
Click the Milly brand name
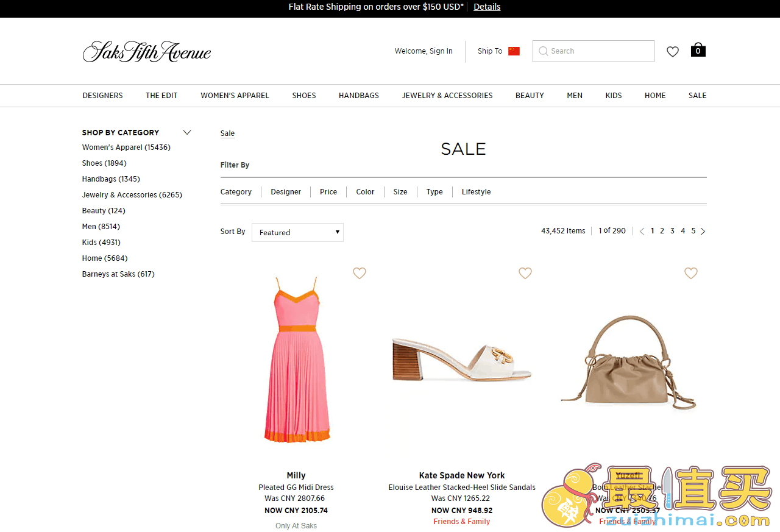296,475
